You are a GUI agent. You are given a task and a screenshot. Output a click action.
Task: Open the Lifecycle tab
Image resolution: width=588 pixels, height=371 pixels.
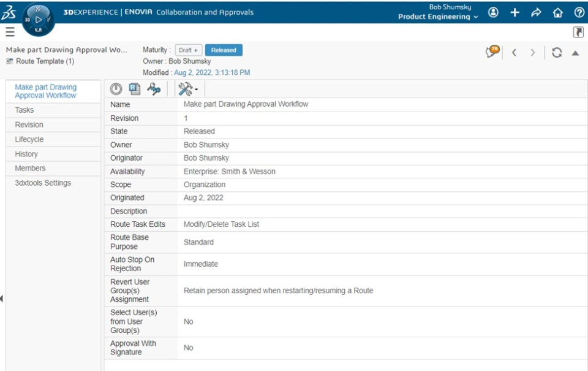pyautogui.click(x=53, y=139)
